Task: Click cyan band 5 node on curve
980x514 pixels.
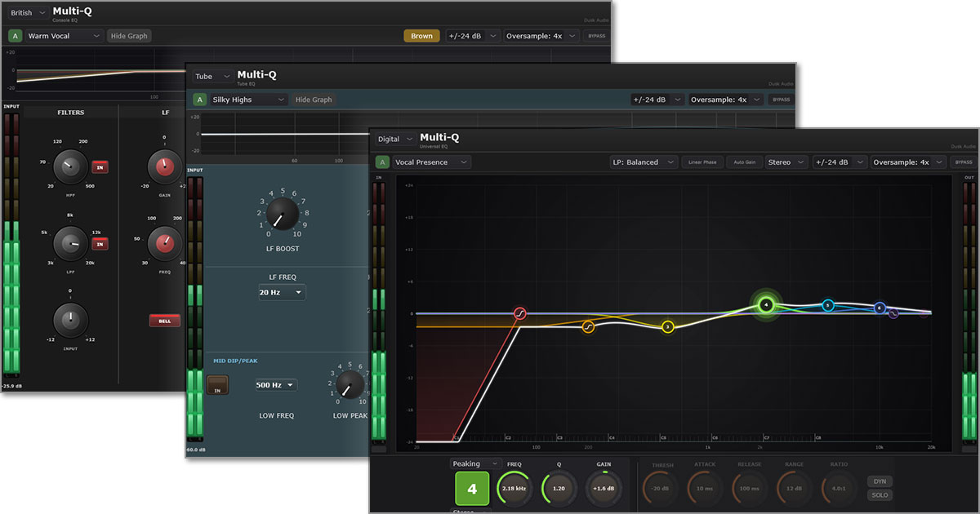Action: (828, 305)
